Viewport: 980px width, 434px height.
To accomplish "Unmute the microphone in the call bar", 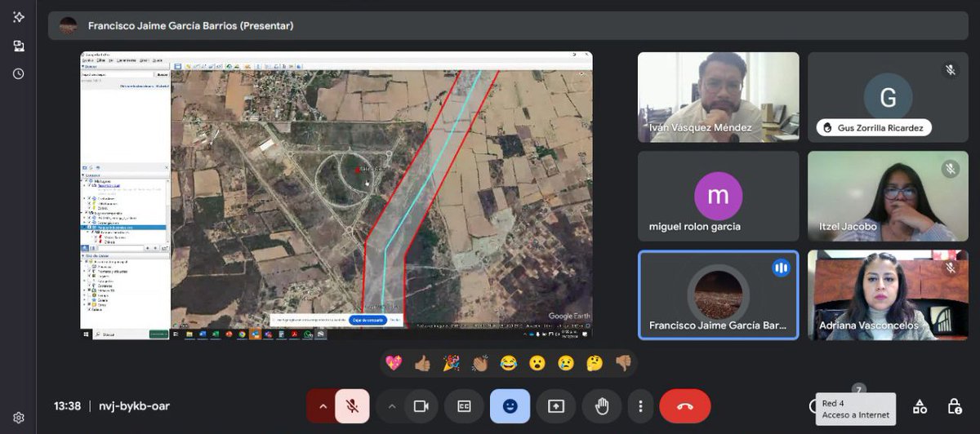I will pos(352,406).
